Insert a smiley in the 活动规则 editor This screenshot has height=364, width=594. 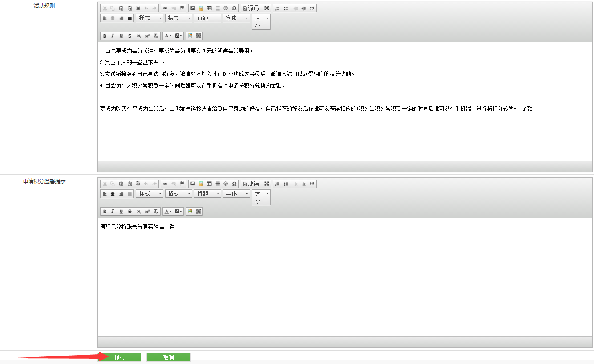coord(226,8)
